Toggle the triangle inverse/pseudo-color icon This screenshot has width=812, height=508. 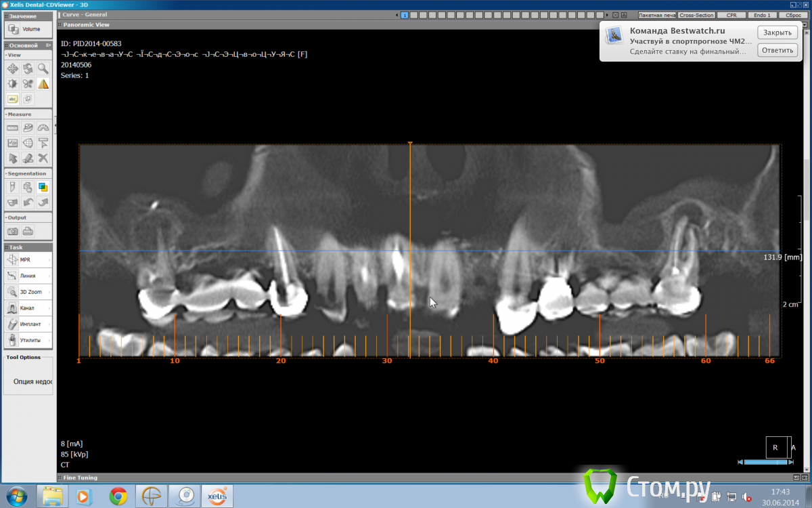[x=43, y=84]
